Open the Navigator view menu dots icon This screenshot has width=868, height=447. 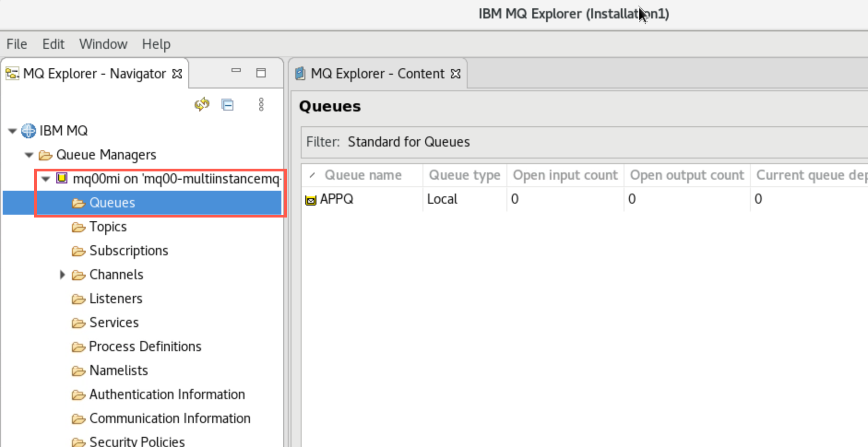click(261, 105)
